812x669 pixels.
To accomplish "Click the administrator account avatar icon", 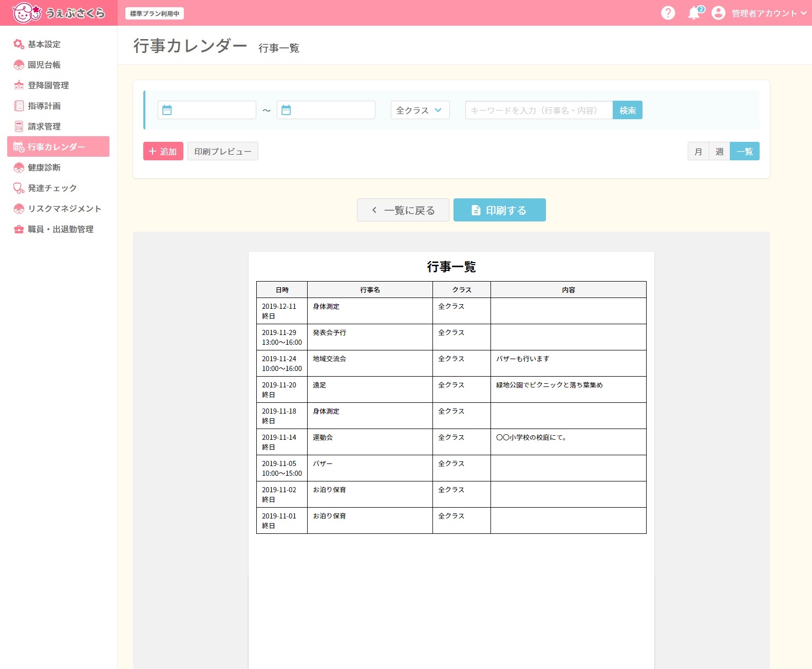I will click(x=718, y=13).
